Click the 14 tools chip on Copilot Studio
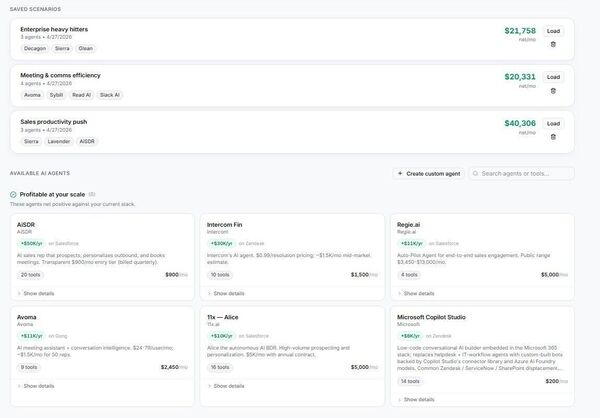This screenshot has height=418, width=600. (x=410, y=381)
